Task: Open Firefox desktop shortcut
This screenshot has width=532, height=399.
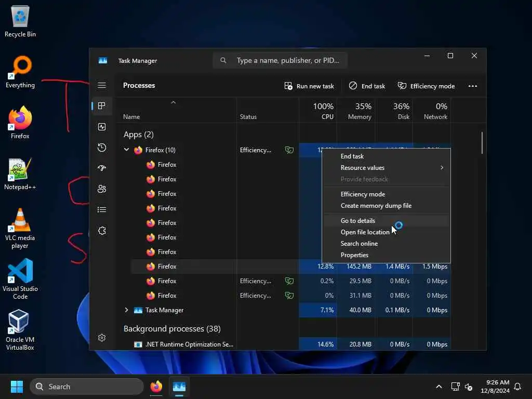Action: point(20,123)
